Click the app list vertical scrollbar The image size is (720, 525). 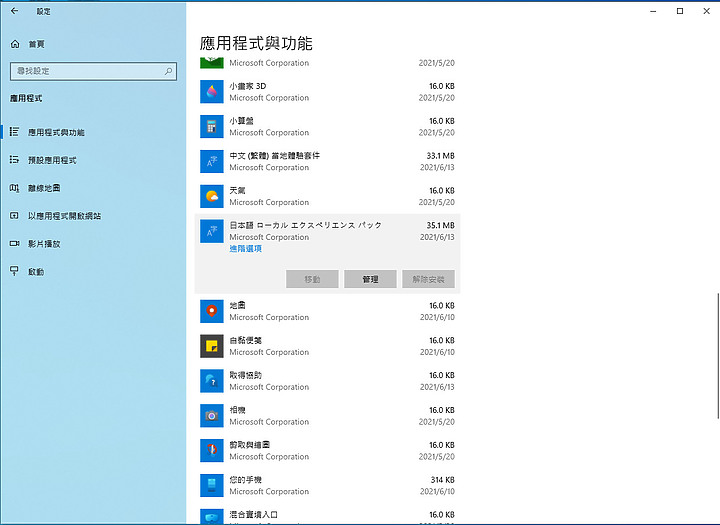coord(717,355)
